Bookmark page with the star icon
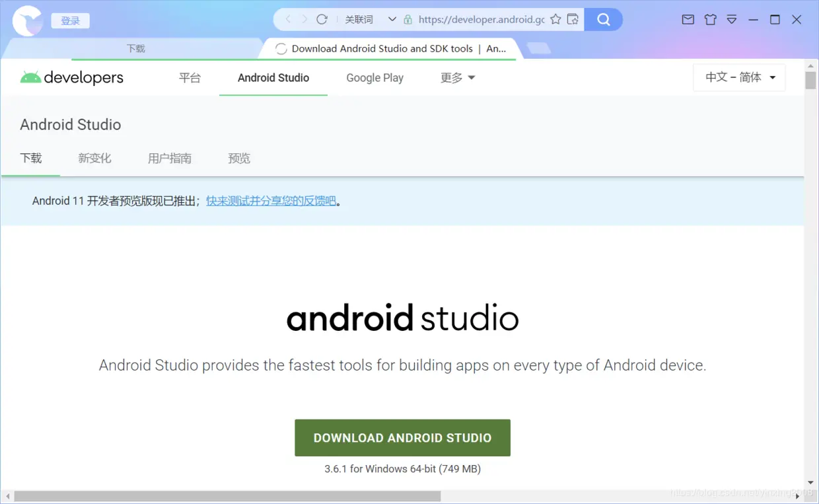This screenshot has height=504, width=819. coord(555,19)
